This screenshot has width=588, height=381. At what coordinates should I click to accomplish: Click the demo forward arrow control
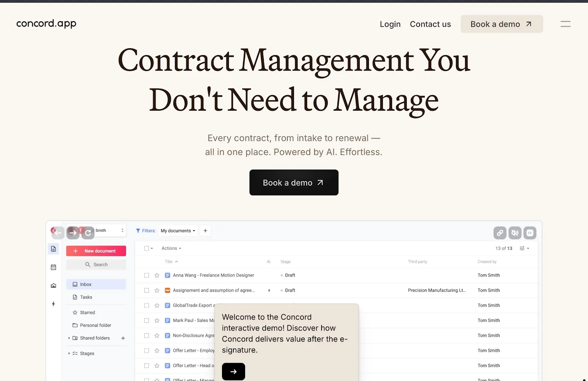73,233
